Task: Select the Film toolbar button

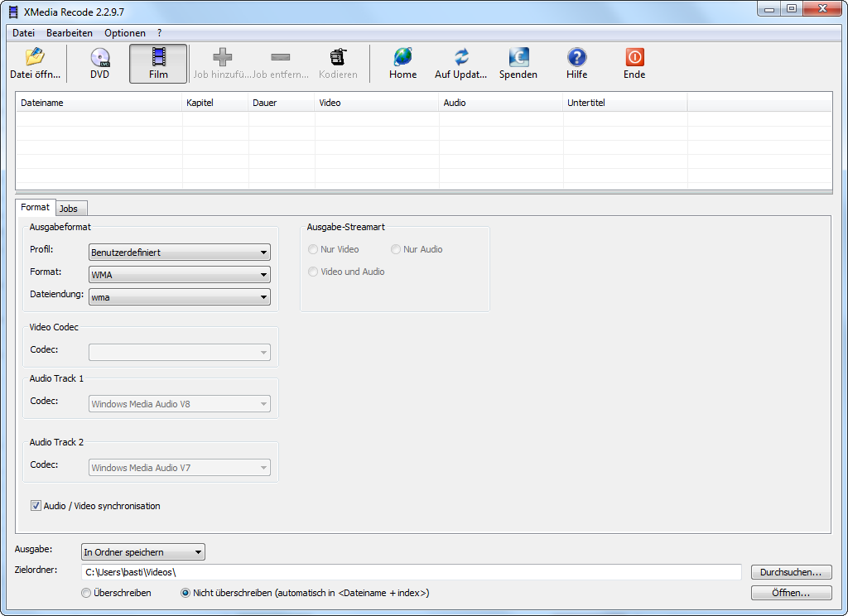Action: (158, 57)
